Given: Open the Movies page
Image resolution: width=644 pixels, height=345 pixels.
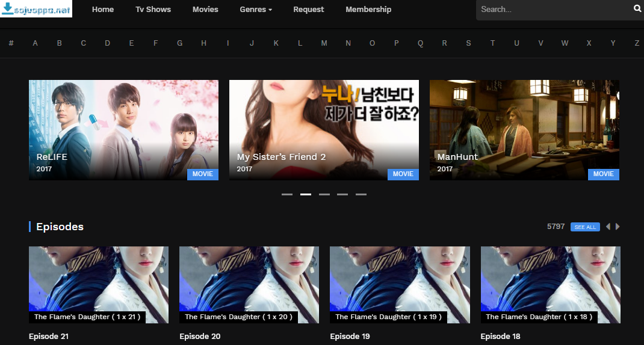Looking at the screenshot, I should coord(205,10).
